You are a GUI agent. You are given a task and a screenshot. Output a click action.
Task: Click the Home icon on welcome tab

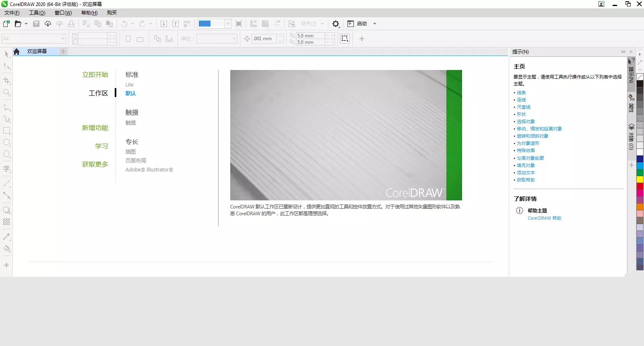(x=17, y=51)
